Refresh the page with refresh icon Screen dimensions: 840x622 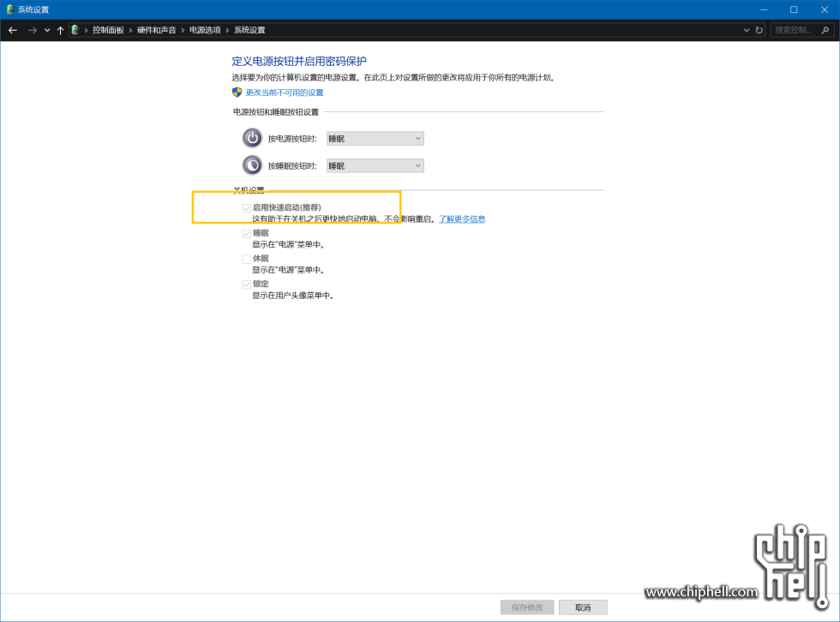(x=759, y=31)
